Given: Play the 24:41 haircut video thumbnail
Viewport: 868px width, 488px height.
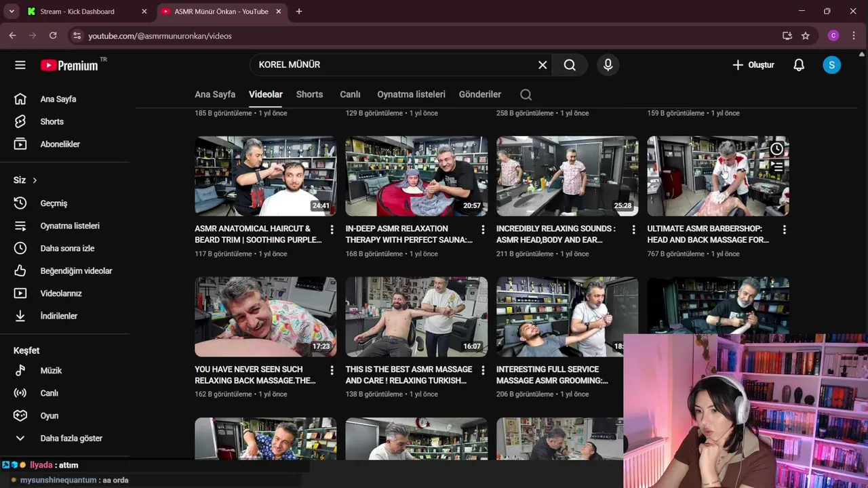Looking at the screenshot, I should [x=266, y=176].
